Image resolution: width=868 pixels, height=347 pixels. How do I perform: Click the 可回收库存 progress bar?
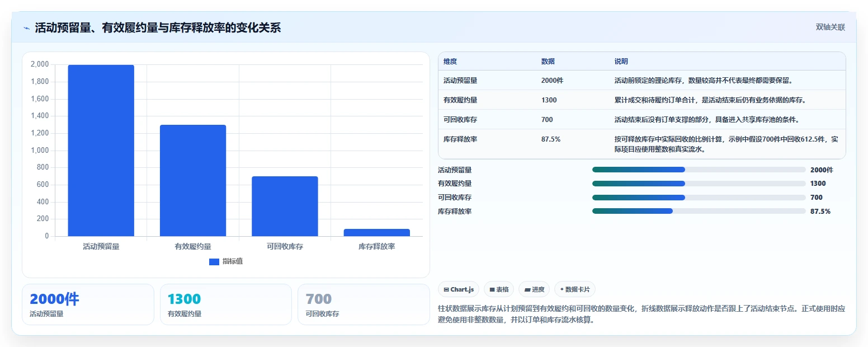[699, 197]
